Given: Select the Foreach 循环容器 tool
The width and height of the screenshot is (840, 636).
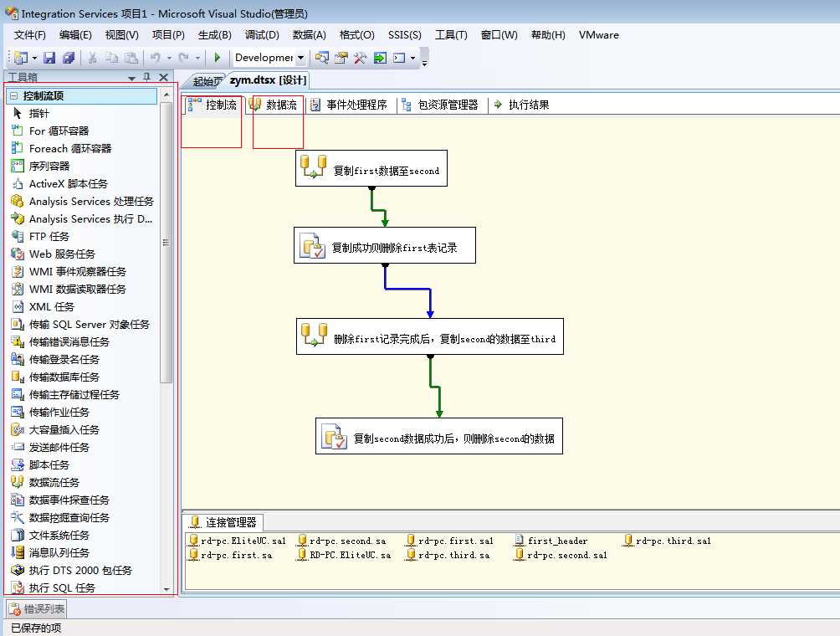Looking at the screenshot, I should (x=70, y=148).
